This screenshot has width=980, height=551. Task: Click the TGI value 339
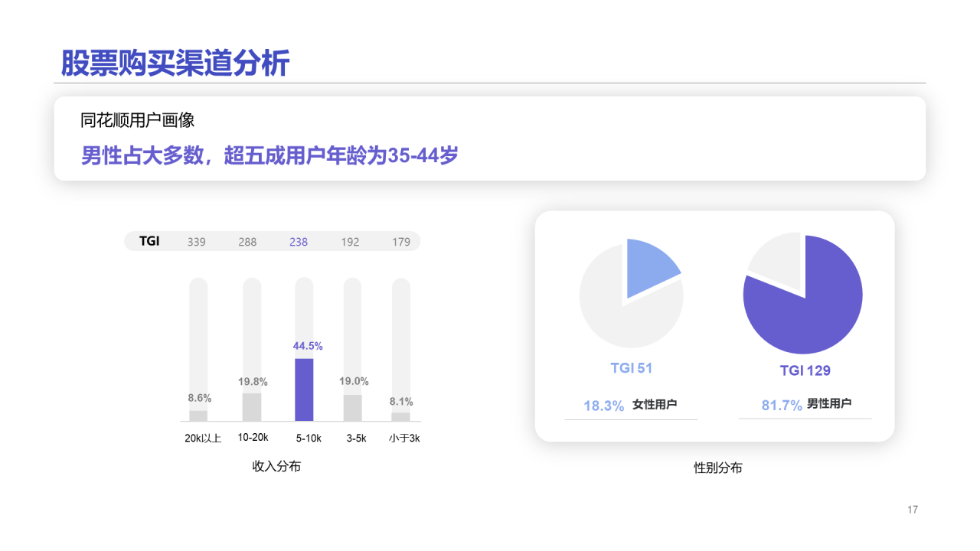point(197,242)
